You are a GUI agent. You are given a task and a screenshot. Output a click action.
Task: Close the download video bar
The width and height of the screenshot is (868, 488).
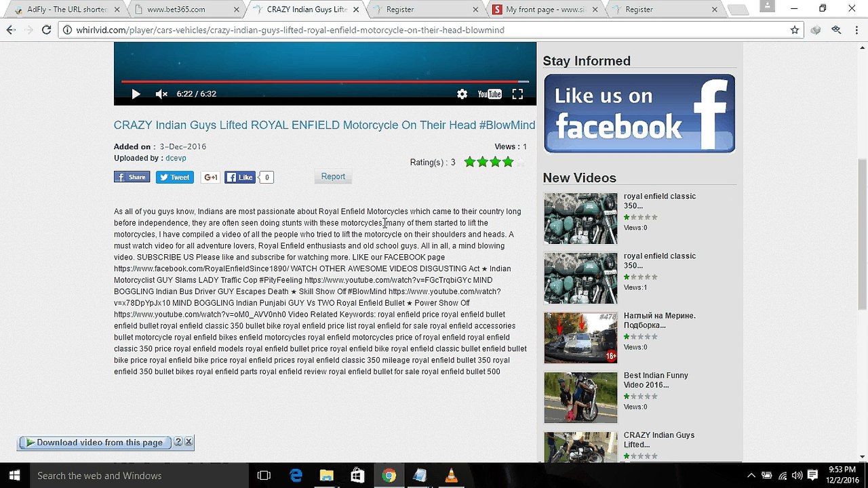[x=189, y=442]
